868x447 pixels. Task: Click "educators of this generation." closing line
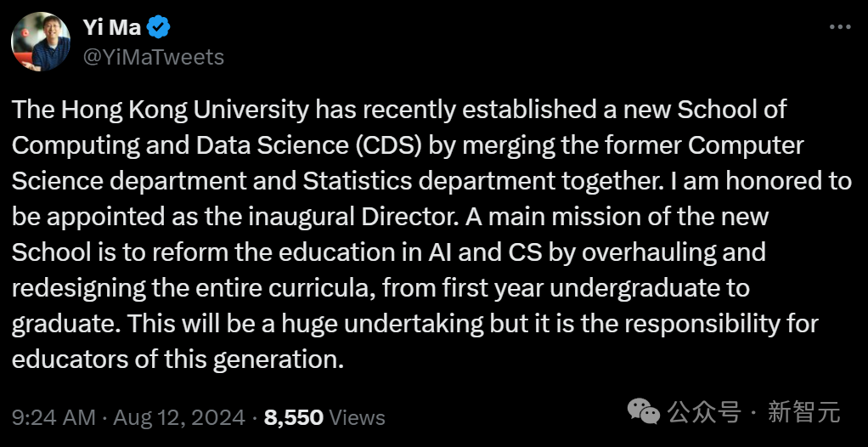point(178,359)
